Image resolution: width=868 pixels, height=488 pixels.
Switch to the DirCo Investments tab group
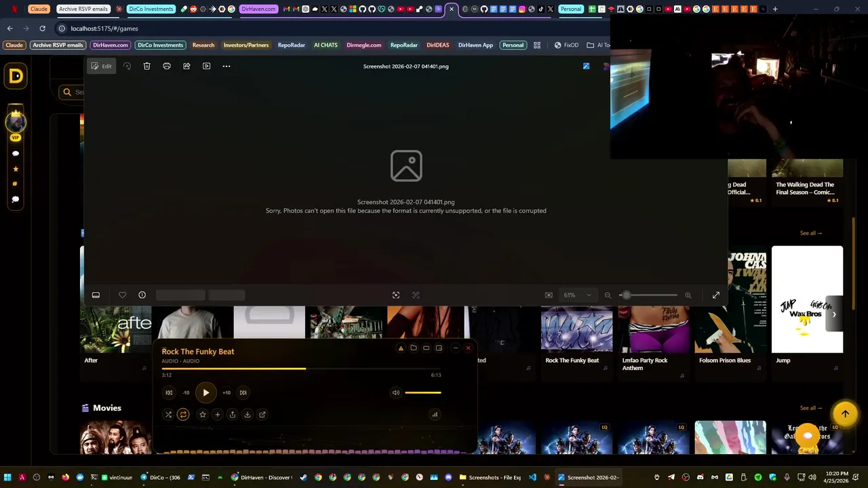pyautogui.click(x=151, y=9)
